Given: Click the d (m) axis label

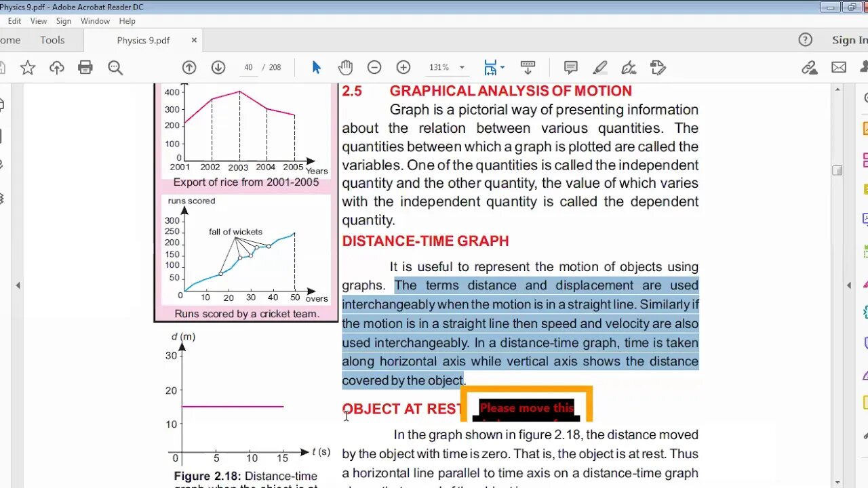Looking at the screenshot, I should click(x=183, y=336).
